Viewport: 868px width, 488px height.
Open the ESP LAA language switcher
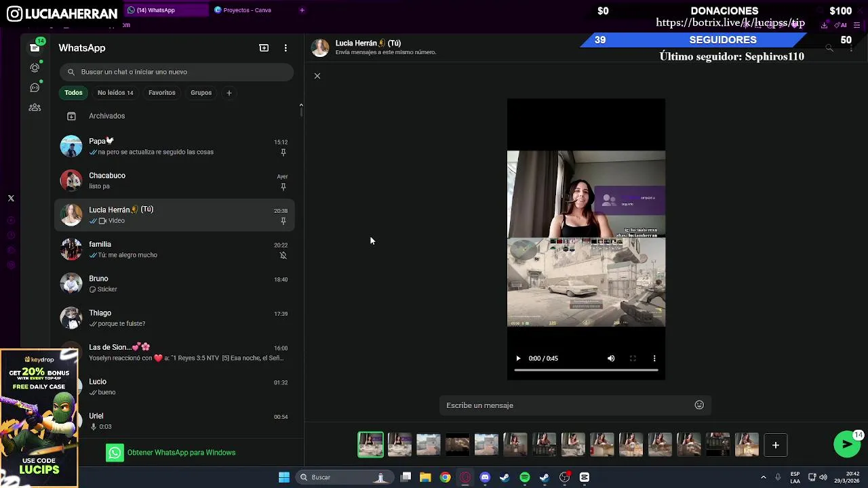click(795, 477)
